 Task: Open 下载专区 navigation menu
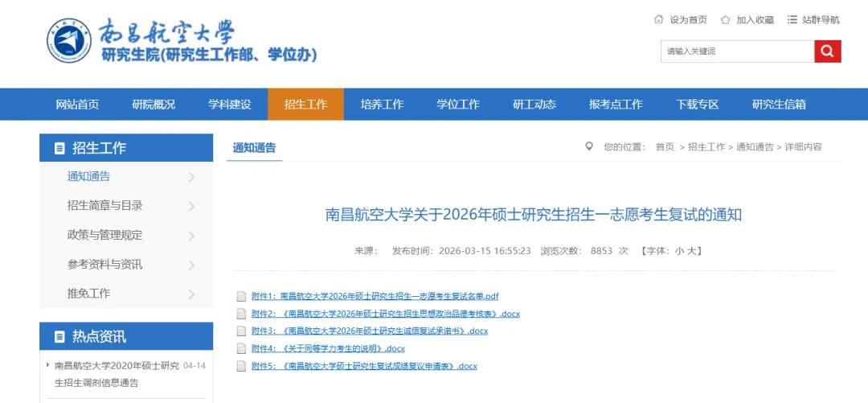coord(697,105)
